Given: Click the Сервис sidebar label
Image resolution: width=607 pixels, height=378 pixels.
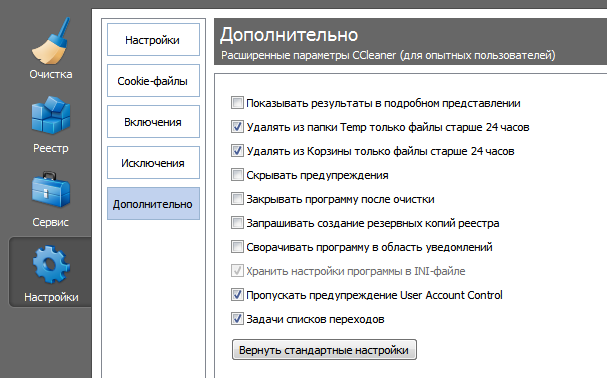Looking at the screenshot, I should pyautogui.click(x=51, y=222).
